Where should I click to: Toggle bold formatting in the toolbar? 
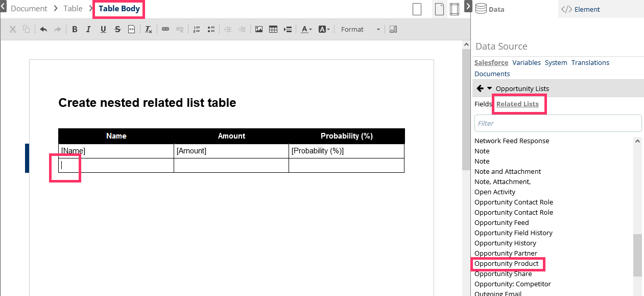click(x=75, y=30)
